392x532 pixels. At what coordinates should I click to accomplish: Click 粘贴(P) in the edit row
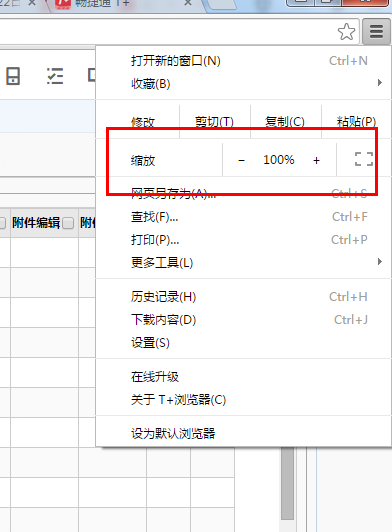click(x=356, y=121)
